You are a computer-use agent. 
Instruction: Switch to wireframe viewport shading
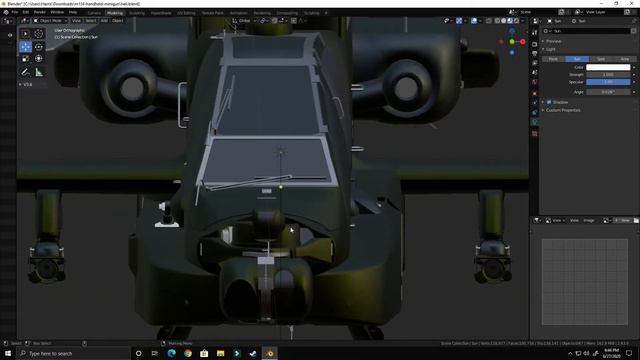[x=497, y=20]
